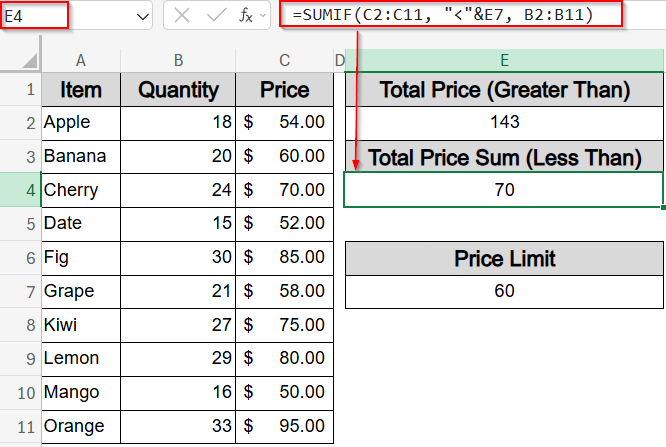The height and width of the screenshot is (447, 666).
Task: Select column B header
Action: [x=178, y=60]
